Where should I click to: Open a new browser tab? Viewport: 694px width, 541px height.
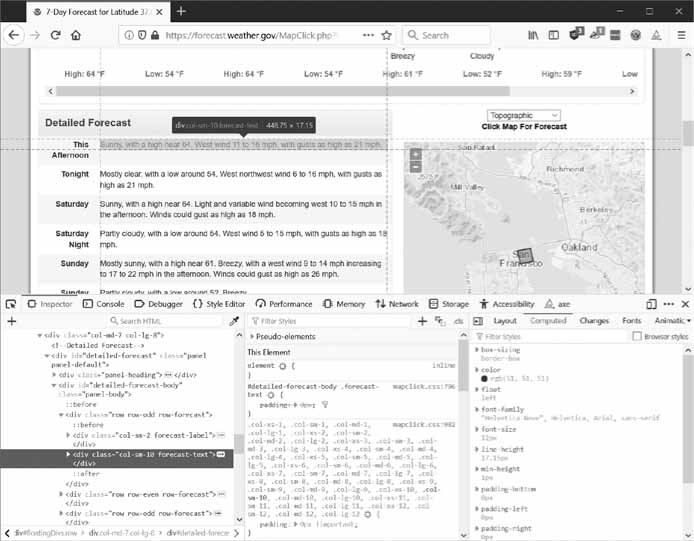point(181,11)
